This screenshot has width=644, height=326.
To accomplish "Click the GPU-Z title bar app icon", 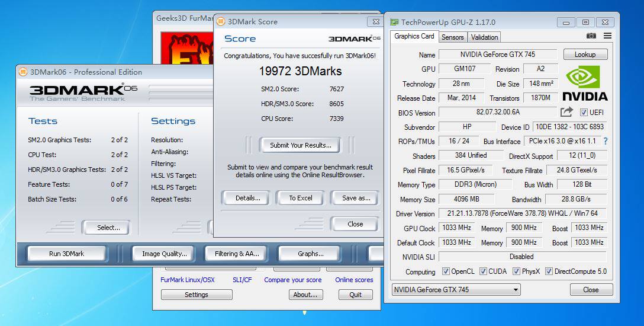I will point(394,22).
